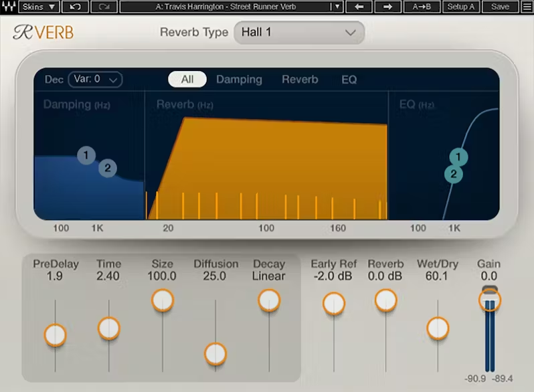Switch to the Reverb tab
The image size is (534, 392).
click(x=300, y=80)
